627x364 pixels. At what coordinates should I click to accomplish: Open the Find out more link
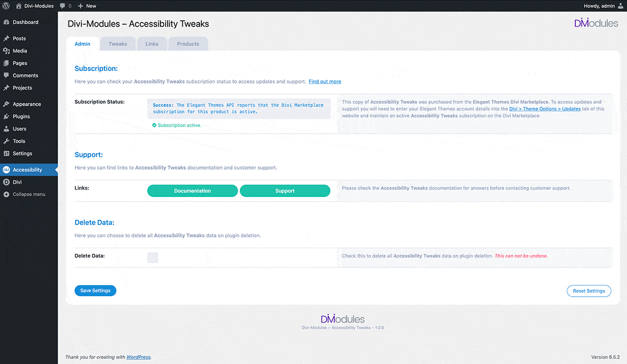pyautogui.click(x=325, y=81)
